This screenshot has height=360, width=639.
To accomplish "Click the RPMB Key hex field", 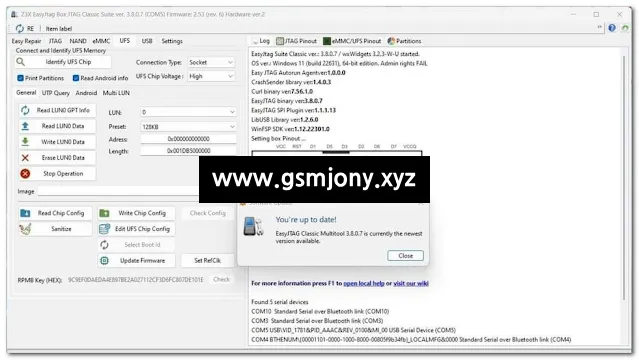I will pos(136,280).
